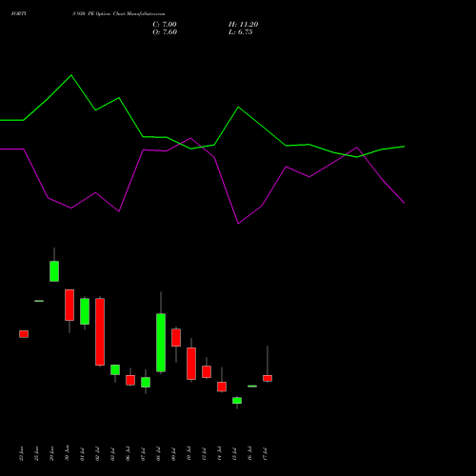476x476 pixels.
Task: Click the close value C: 7.00
Action: coord(165,25)
